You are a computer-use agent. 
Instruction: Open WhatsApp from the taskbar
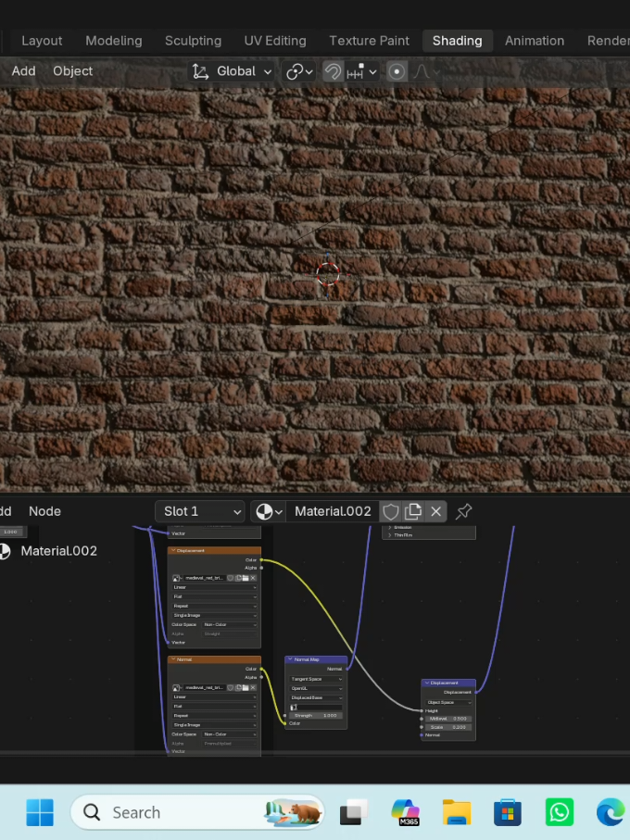(x=559, y=812)
